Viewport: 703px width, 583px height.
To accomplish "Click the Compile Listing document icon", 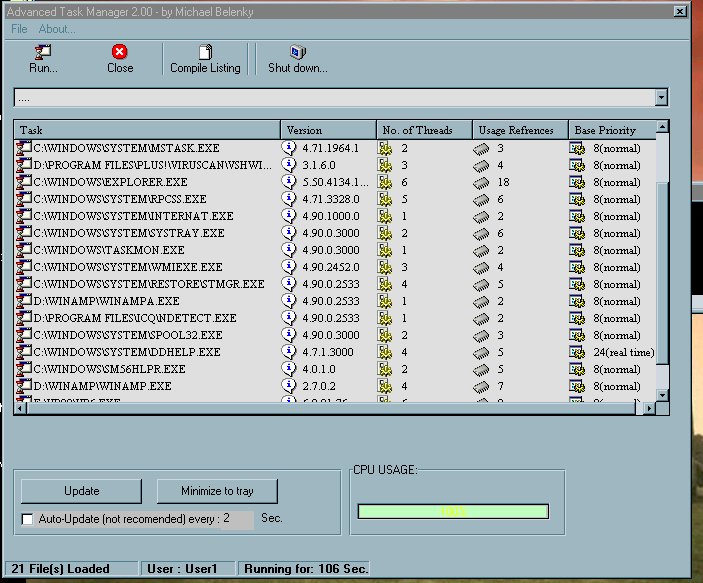I will pyautogui.click(x=205, y=52).
